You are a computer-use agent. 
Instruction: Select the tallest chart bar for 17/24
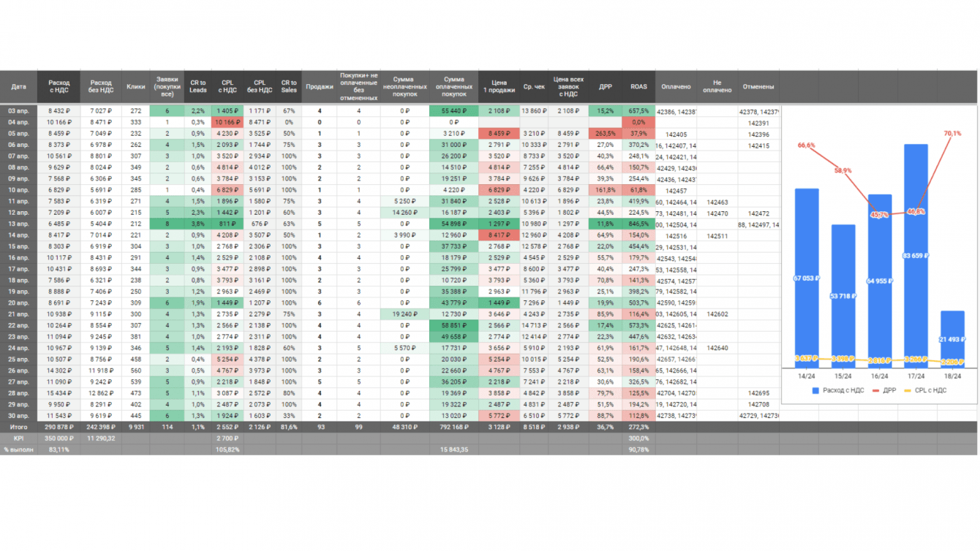(x=916, y=254)
